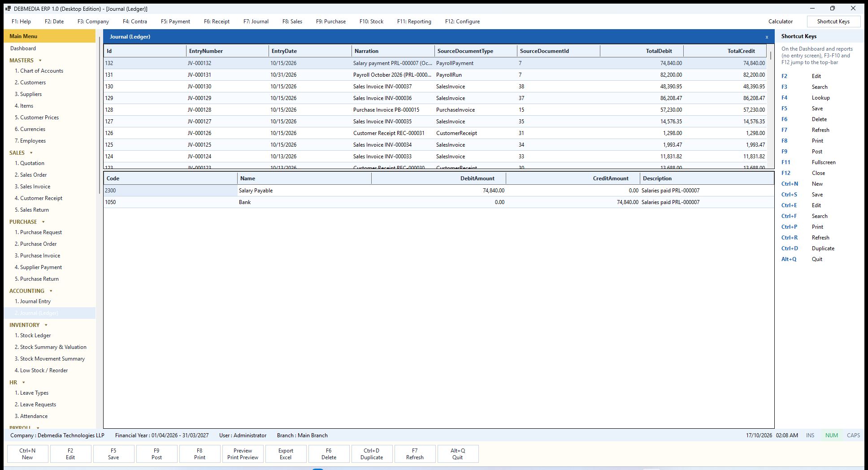Sort by the DebitAmount column header
This screenshot has height=470, width=868.
439,178
